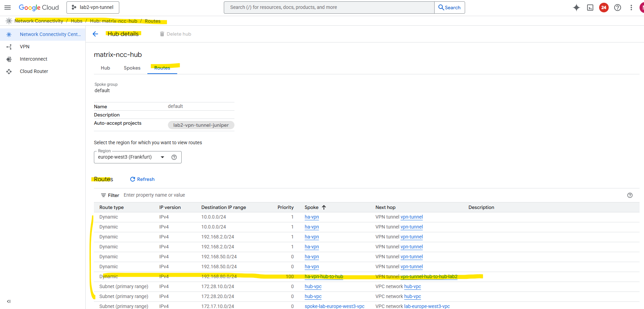Collapse the left sidebar panel
644x309 pixels.
[x=9, y=301]
